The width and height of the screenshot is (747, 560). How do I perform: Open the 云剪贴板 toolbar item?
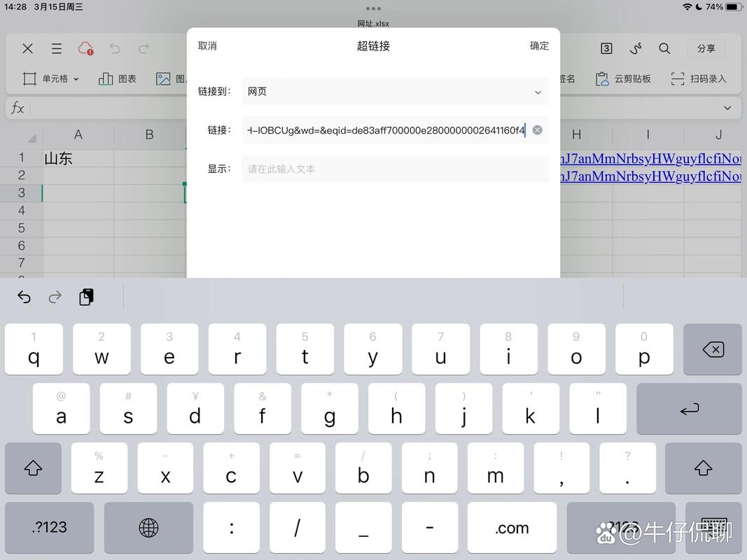[623, 79]
